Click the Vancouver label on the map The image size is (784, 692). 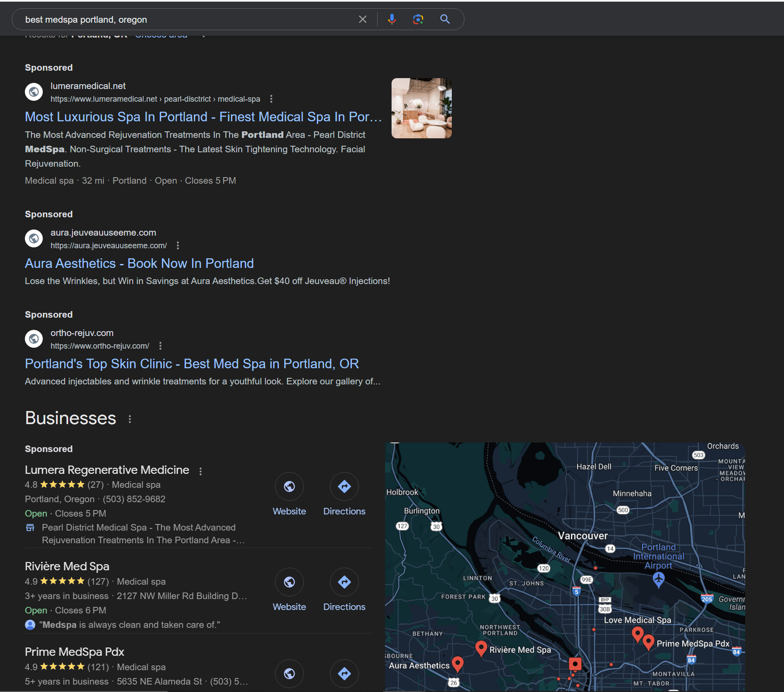pos(583,536)
